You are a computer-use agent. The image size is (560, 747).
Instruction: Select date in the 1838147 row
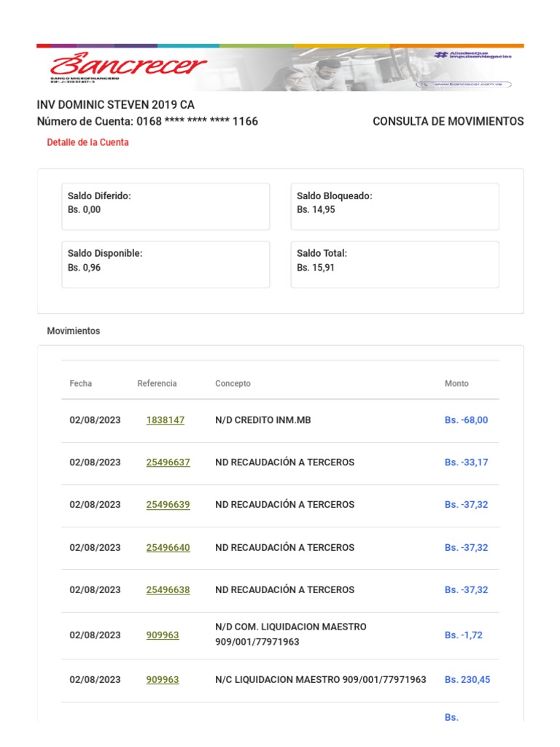click(95, 420)
